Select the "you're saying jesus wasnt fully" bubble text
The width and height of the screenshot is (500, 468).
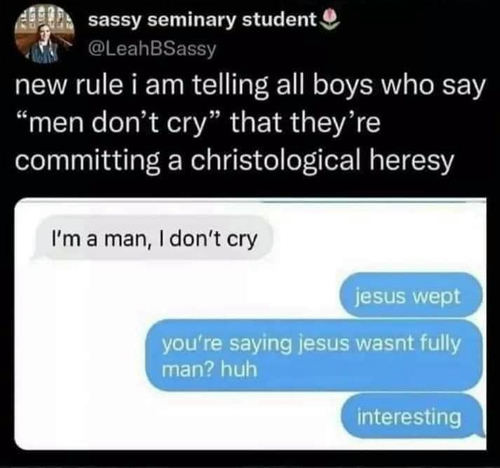[311, 343]
